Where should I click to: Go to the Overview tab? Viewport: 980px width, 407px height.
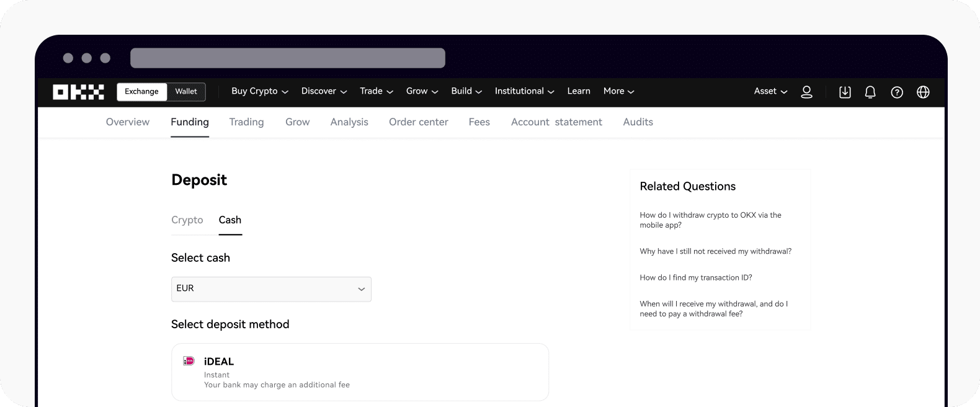(x=128, y=122)
